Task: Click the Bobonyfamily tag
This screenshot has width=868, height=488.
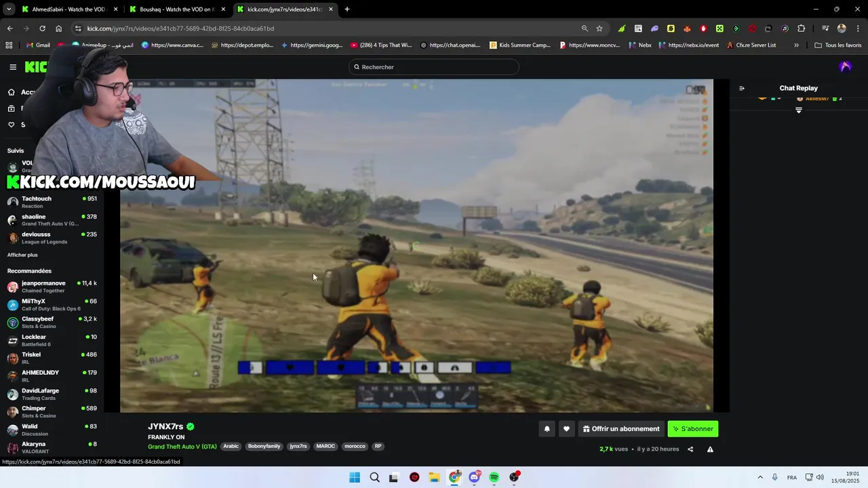Action: (264, 446)
